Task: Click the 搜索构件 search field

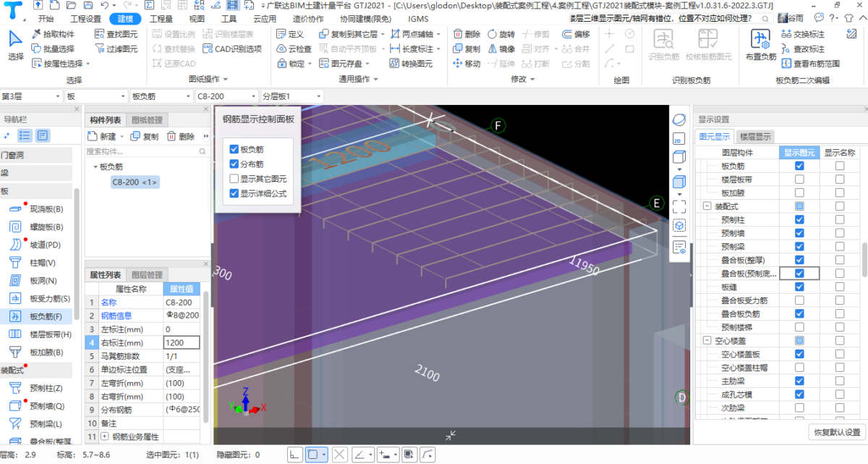Action: (x=148, y=151)
